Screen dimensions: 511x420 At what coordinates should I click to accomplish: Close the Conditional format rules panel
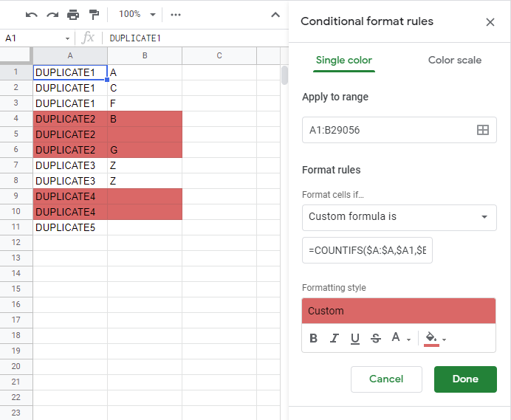click(490, 22)
